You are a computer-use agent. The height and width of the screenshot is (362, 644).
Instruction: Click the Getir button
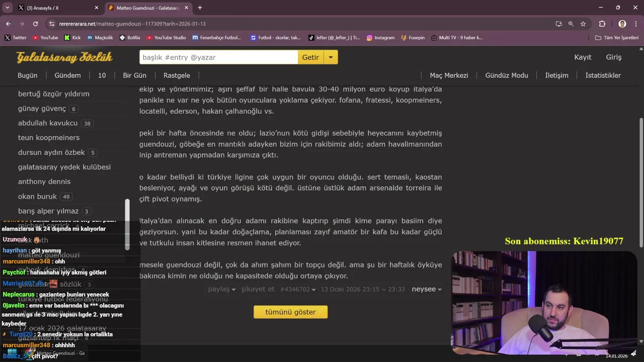pos(310,57)
